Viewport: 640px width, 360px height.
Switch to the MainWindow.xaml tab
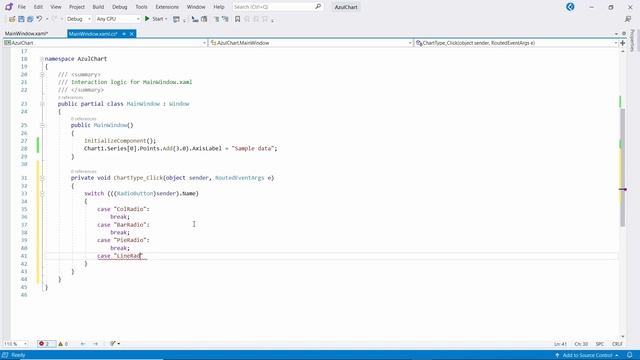27,34
